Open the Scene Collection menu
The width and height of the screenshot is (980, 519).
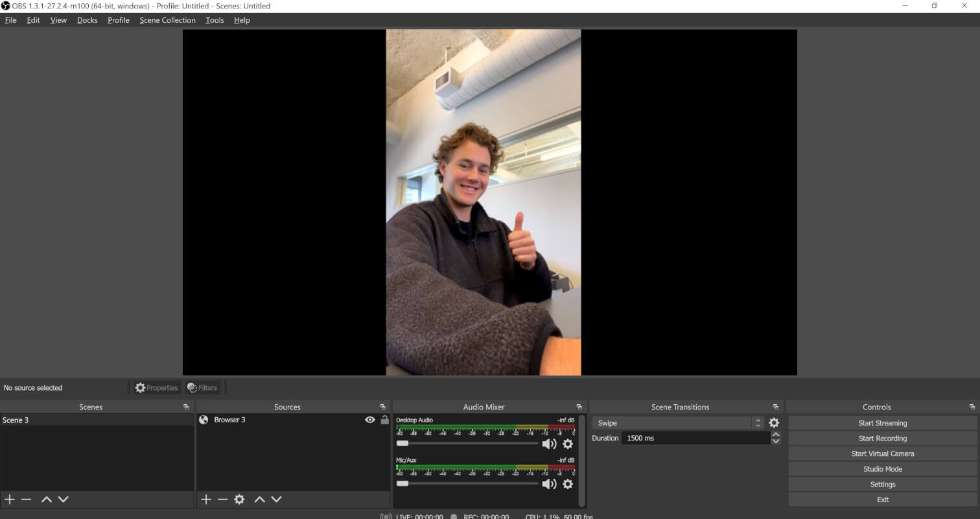point(167,20)
